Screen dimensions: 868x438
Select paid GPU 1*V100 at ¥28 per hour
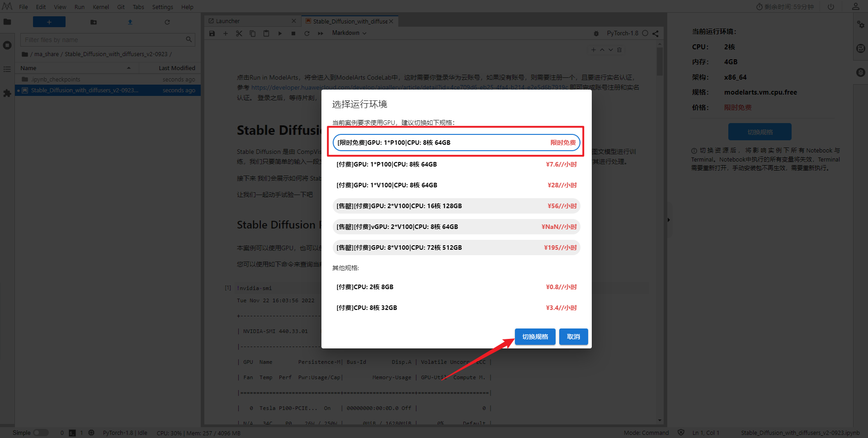[457, 185]
